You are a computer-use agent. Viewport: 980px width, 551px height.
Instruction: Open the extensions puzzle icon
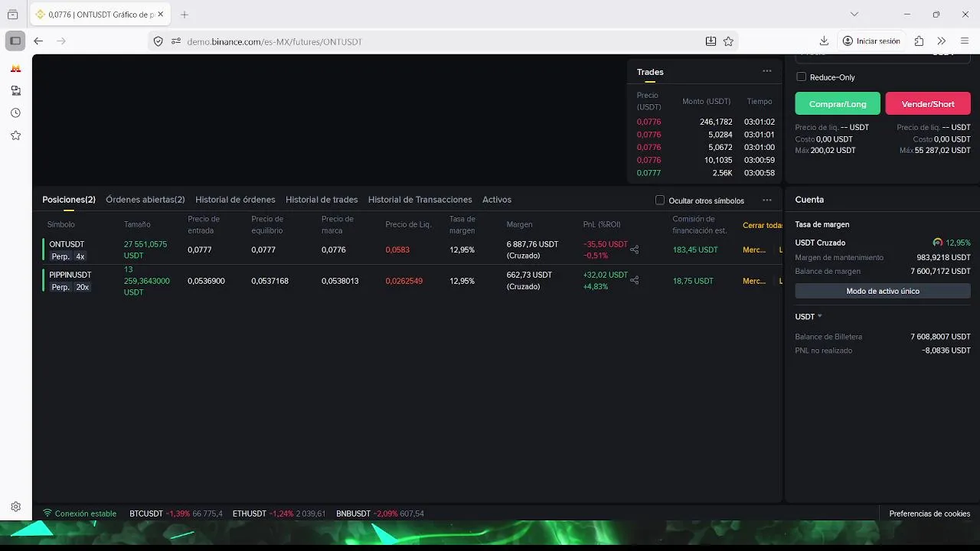(919, 41)
